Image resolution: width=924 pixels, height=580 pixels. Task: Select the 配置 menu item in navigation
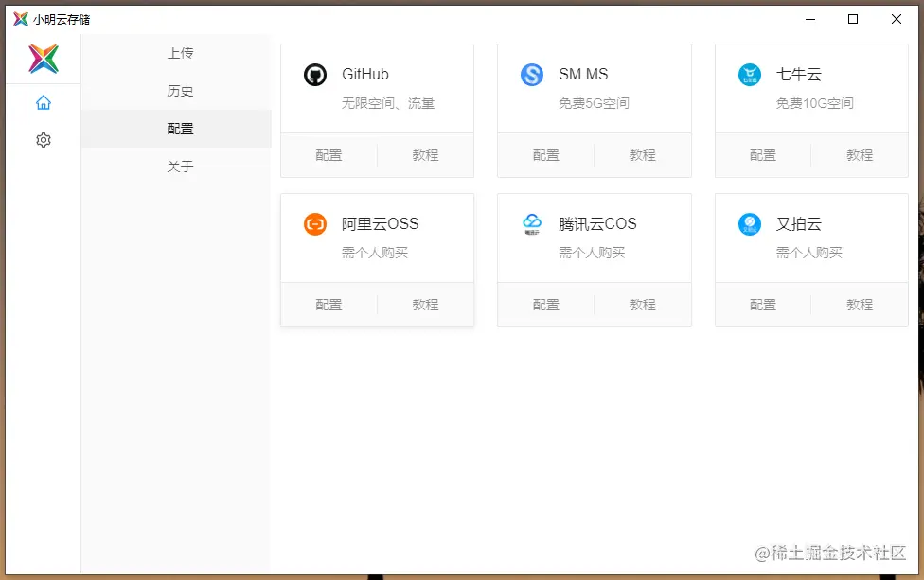pos(176,129)
